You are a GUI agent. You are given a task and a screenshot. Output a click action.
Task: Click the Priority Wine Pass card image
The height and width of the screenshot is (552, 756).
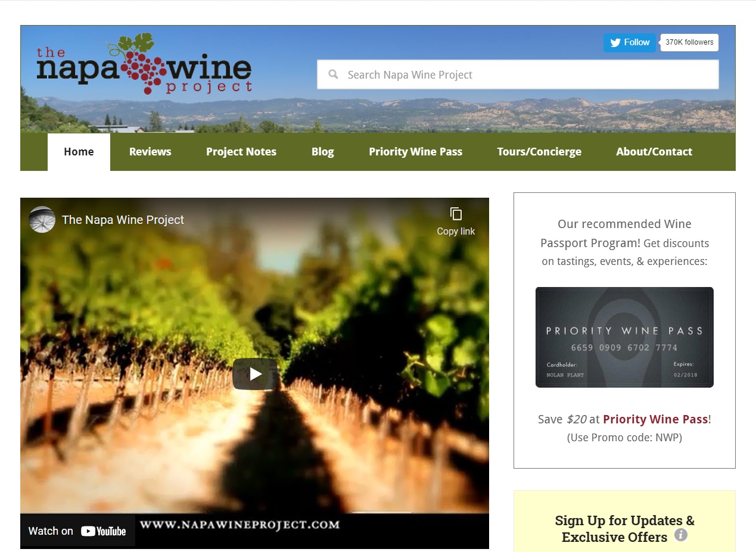(624, 337)
